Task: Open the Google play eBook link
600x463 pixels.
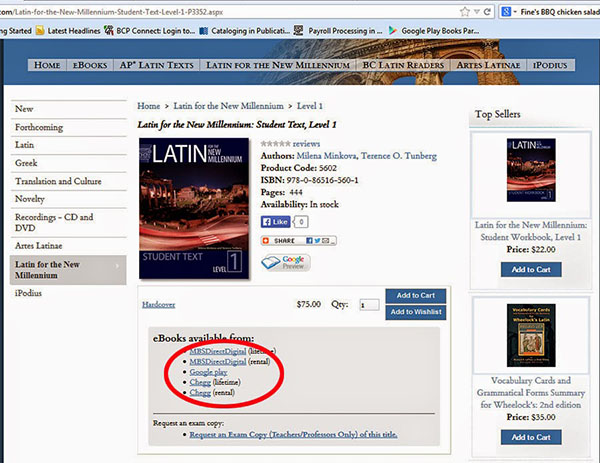Action: 208,372
